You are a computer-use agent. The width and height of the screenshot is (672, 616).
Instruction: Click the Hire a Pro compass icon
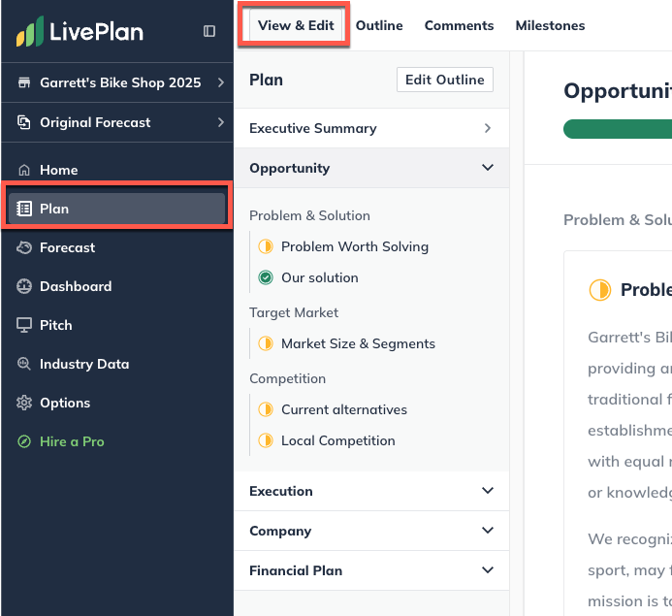(x=24, y=441)
